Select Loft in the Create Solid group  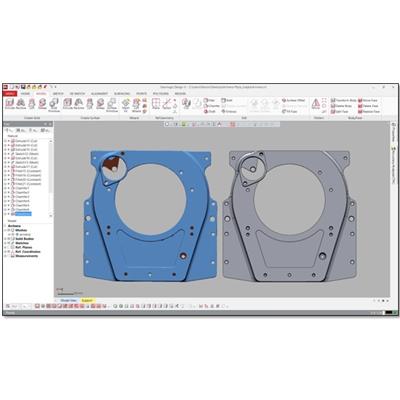click(32, 104)
